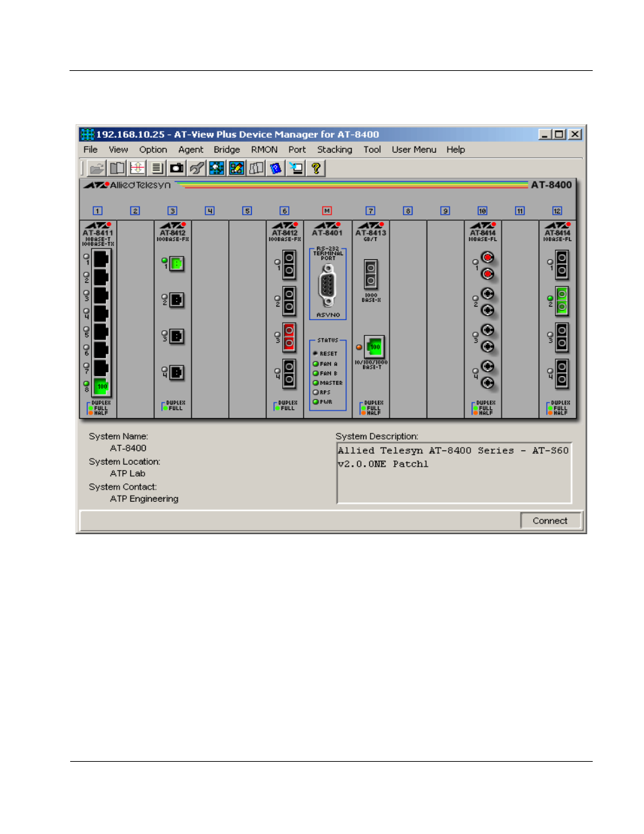Click slot number 12 label
This screenshot has height=834, width=644.
pos(557,211)
